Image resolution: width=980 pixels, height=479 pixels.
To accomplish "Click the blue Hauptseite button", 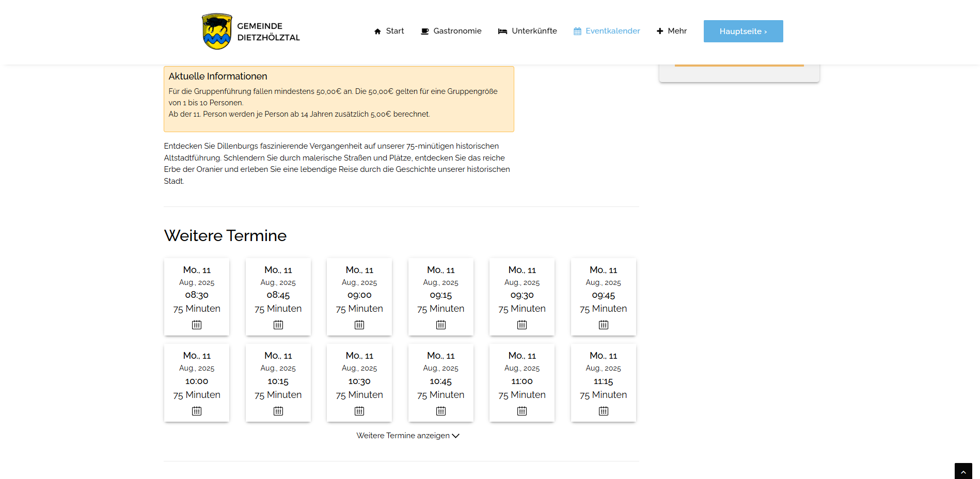I will tap(743, 31).
